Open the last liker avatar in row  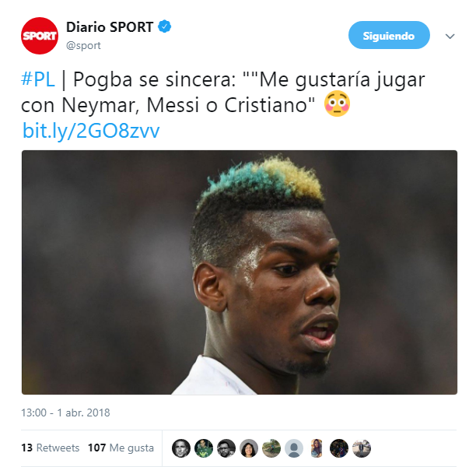(x=362, y=448)
